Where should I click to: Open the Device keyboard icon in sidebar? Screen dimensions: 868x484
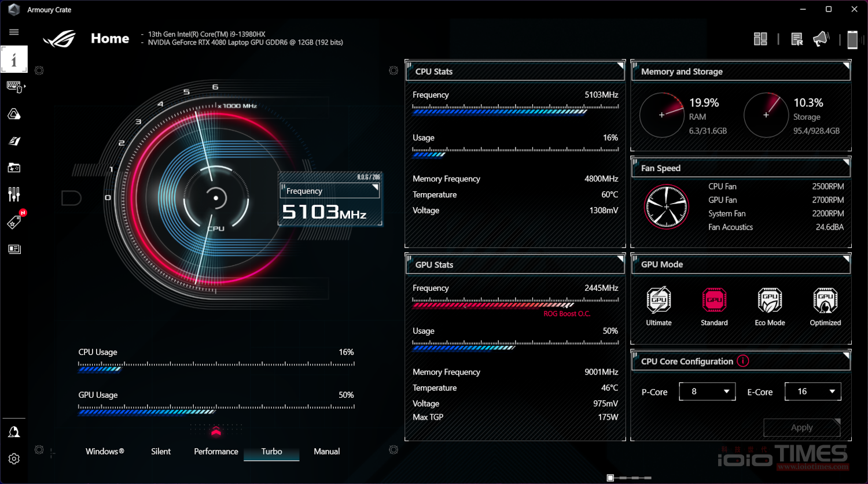click(x=14, y=87)
